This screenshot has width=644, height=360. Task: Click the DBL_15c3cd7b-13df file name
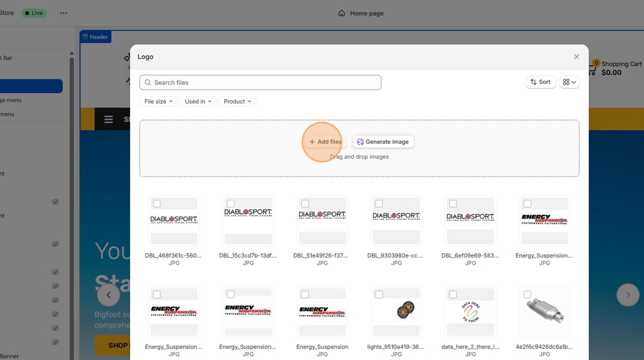pyautogui.click(x=248, y=255)
